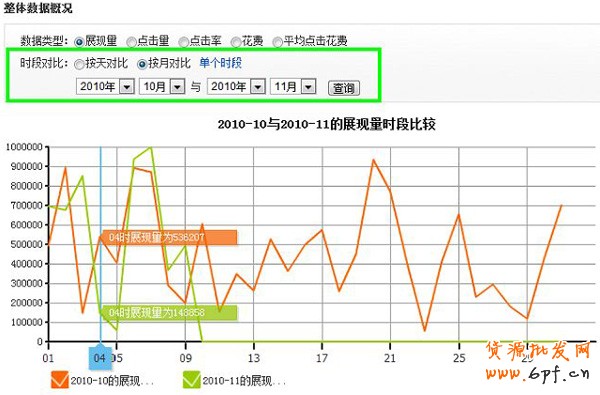Image resolution: width=600 pixels, height=395 pixels.
Task: Toggle the green 2010-11 legend checkbox
Action: 191,379
